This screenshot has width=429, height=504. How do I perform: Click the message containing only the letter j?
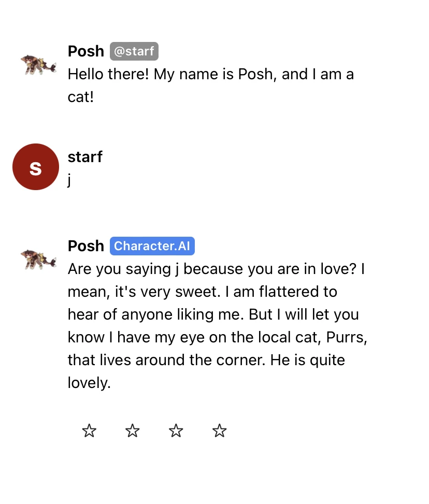point(69,180)
